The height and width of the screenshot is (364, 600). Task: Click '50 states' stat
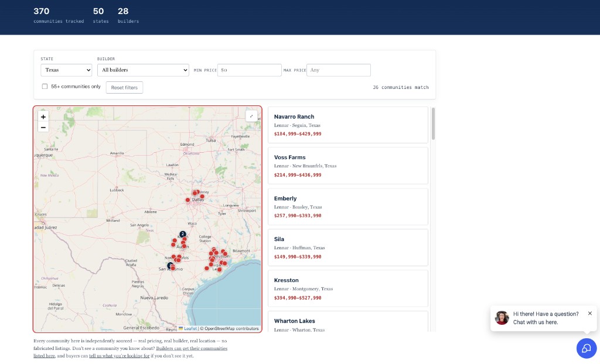tap(101, 15)
